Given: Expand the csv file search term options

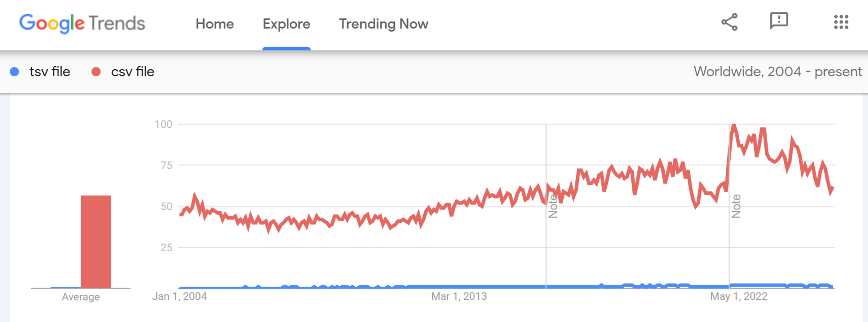Looking at the screenshot, I should (x=132, y=71).
